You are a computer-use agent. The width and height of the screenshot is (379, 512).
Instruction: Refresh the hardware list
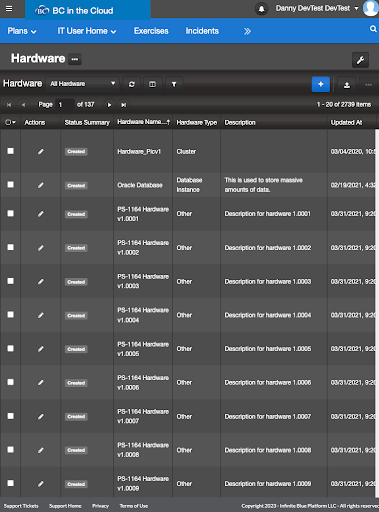pos(132,84)
